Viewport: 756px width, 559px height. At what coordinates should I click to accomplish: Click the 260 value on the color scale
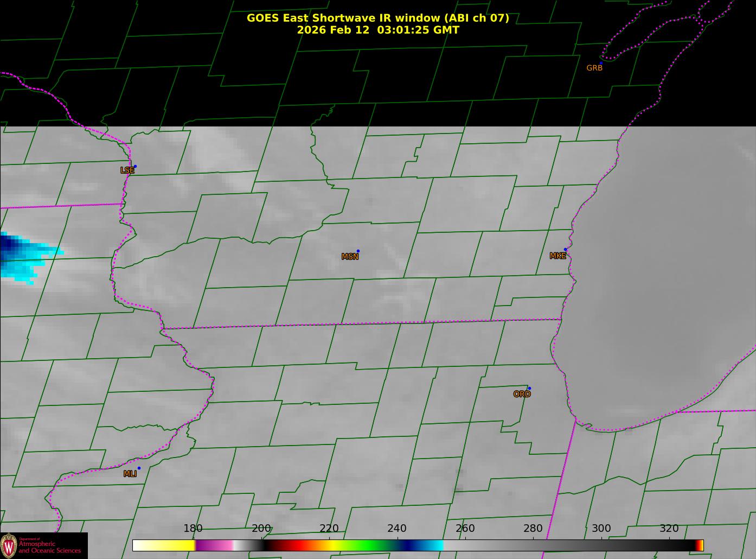coord(465,528)
